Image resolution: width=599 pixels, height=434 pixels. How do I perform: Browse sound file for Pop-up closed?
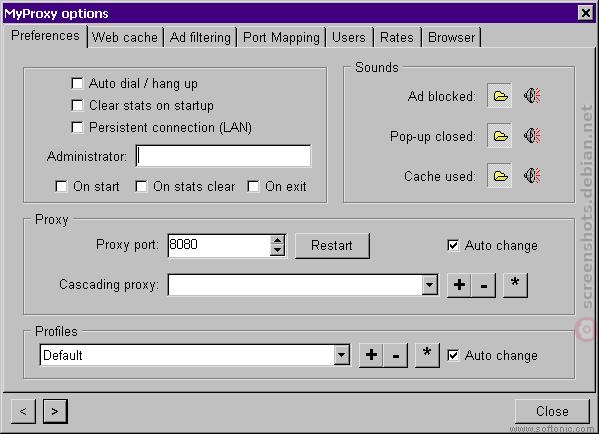click(499, 136)
